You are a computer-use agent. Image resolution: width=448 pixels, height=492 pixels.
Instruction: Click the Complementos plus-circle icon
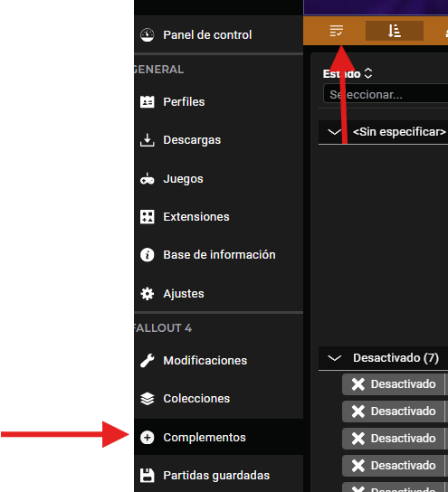[147, 438]
